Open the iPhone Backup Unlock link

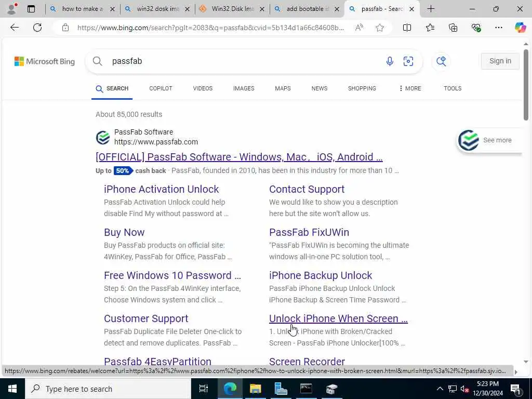pos(321,275)
